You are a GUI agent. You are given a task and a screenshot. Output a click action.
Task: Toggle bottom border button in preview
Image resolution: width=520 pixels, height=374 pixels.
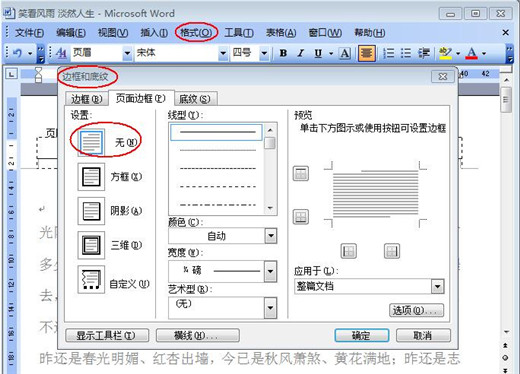tap(301, 217)
